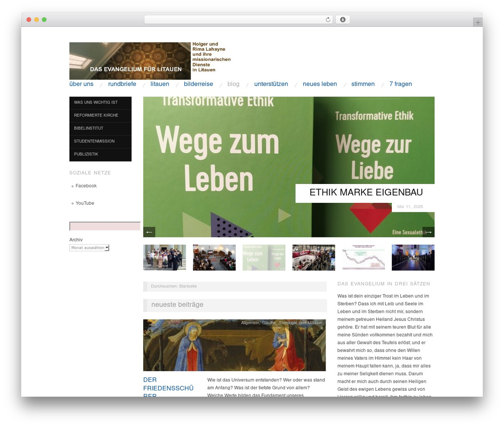The width and height of the screenshot is (504, 427).
Task: Open the bilderreise menu item
Action: coord(198,84)
